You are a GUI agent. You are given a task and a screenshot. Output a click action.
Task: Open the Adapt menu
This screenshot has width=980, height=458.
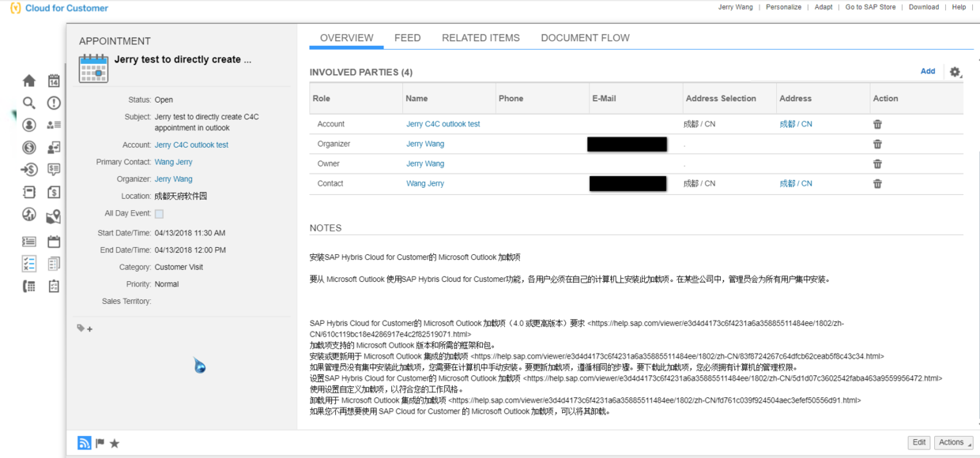tap(824, 7)
